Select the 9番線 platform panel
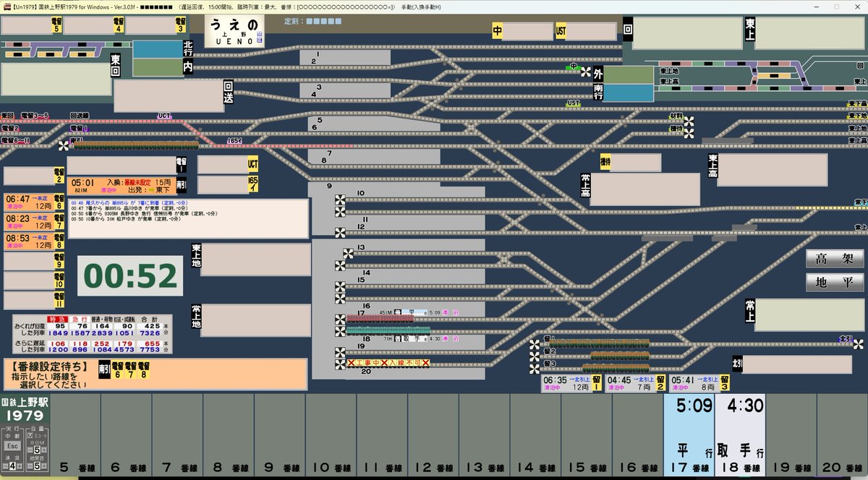 [280, 436]
